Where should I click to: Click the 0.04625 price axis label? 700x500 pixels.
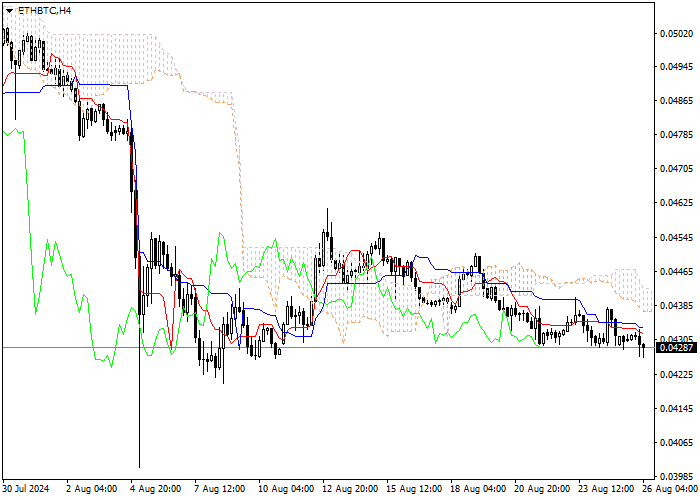click(676, 203)
